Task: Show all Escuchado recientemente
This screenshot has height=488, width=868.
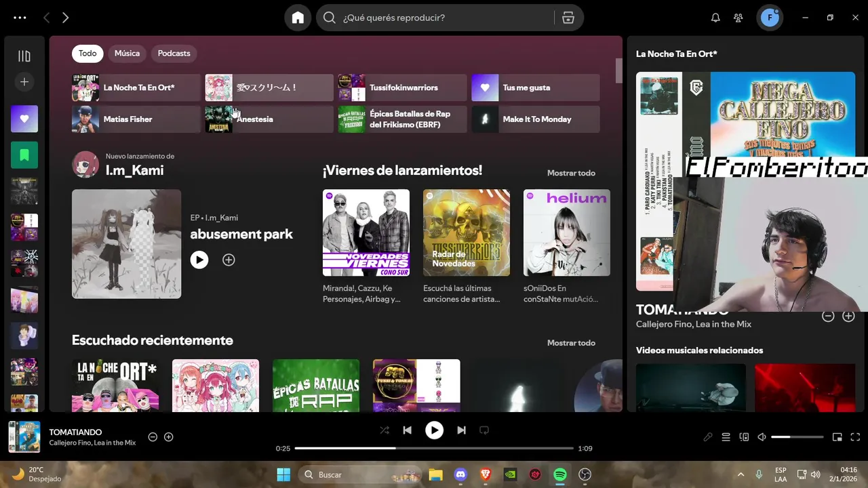Action: [x=571, y=343]
